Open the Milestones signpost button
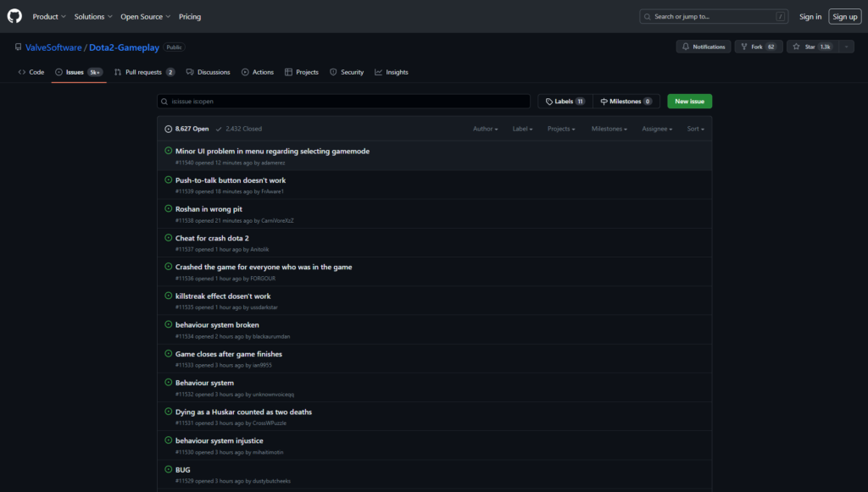The image size is (868, 492). point(626,102)
